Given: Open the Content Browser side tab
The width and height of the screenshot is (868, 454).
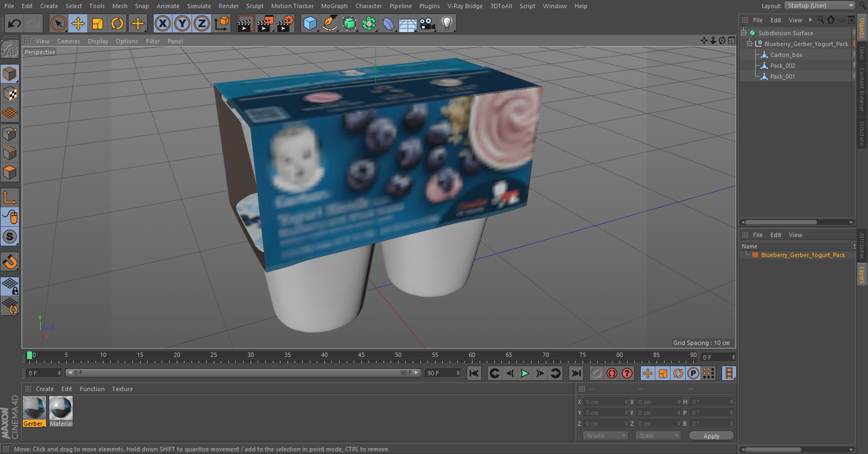Looking at the screenshot, I should (x=861, y=90).
